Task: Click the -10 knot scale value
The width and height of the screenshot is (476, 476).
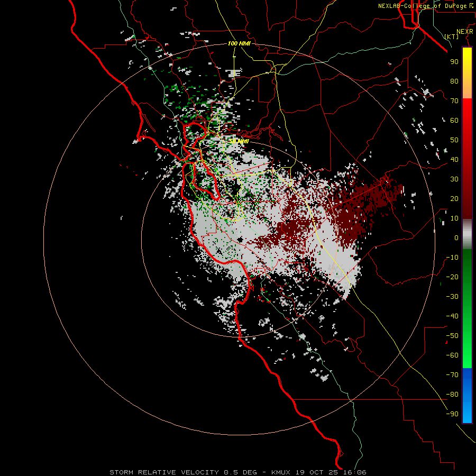Action: [x=452, y=258]
